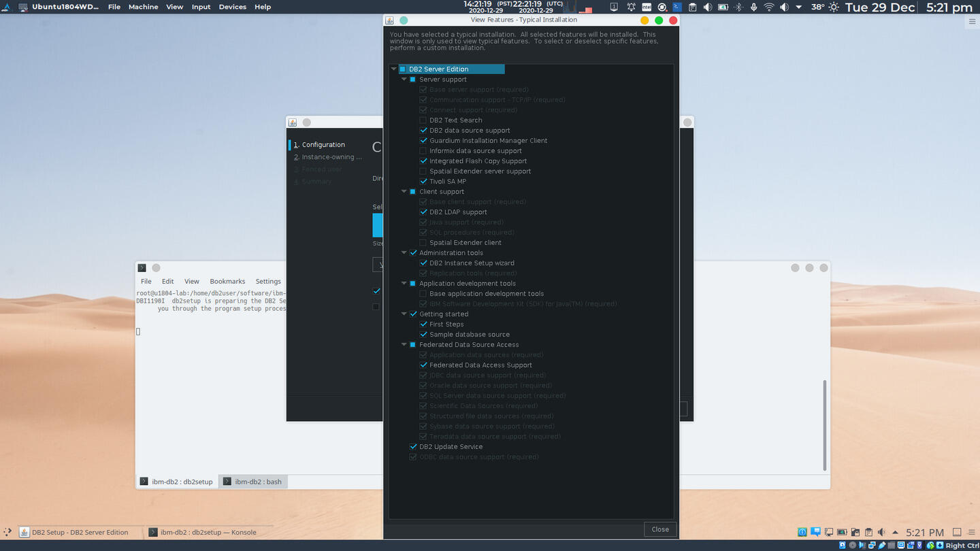The image size is (980, 551).
Task: Toggle the DB2 Text Search checkbox
Action: 423,120
